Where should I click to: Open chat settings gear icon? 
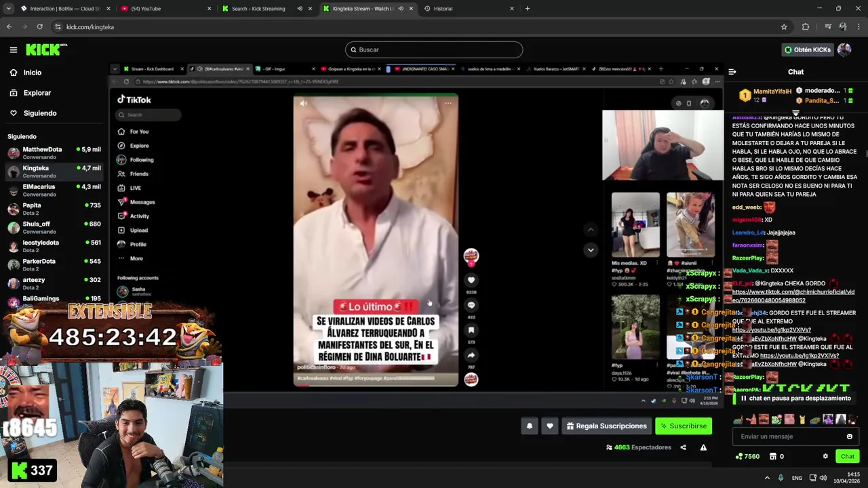click(x=825, y=456)
